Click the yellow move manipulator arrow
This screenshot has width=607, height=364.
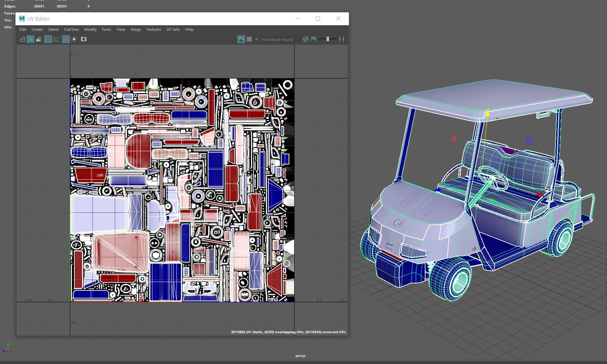click(x=488, y=112)
